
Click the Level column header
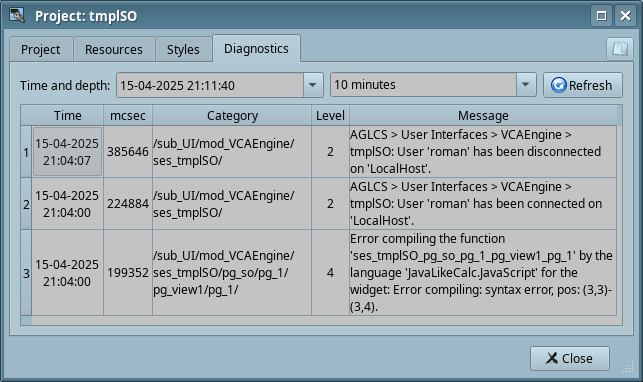tap(330, 116)
